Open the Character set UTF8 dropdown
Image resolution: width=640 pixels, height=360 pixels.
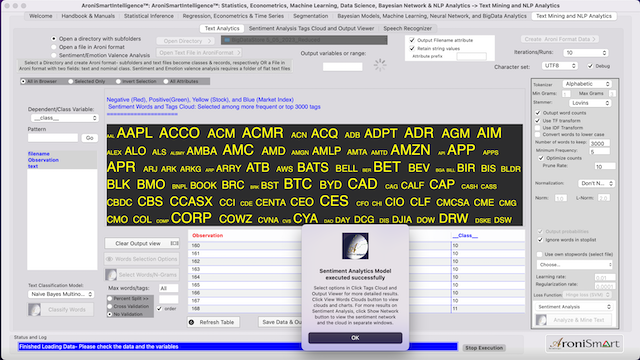[559, 66]
